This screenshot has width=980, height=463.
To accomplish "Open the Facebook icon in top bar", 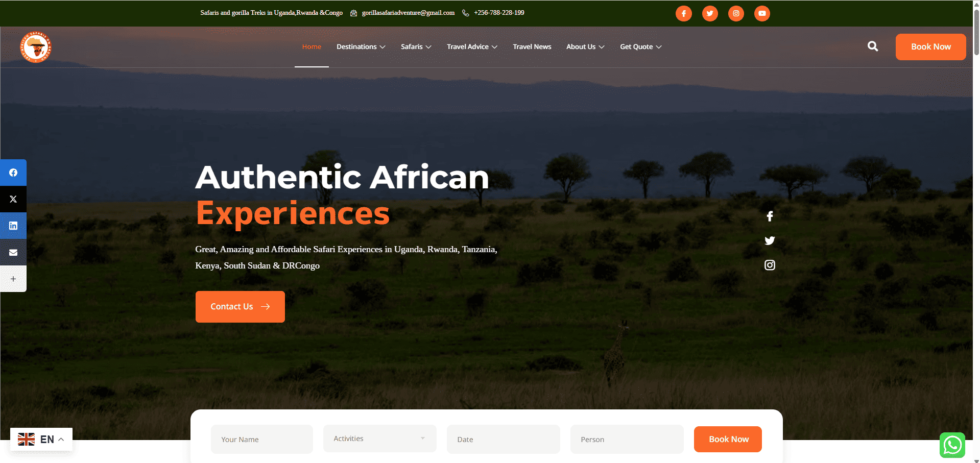I will [683, 13].
